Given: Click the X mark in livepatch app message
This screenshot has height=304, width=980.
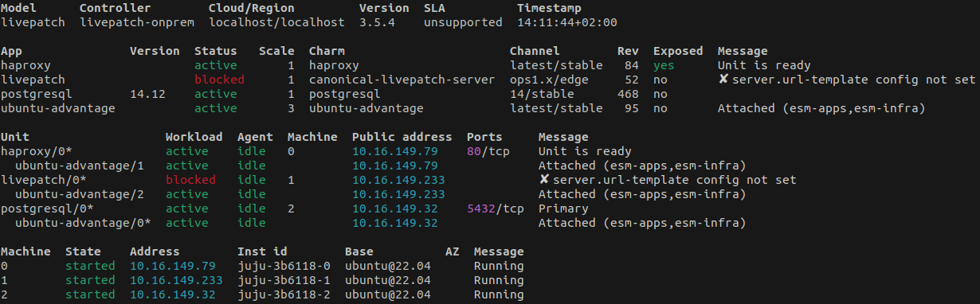Looking at the screenshot, I should 723,80.
